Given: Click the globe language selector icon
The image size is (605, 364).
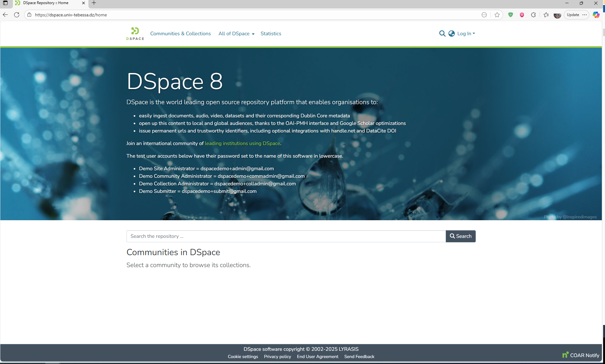Looking at the screenshot, I should 451,33.
